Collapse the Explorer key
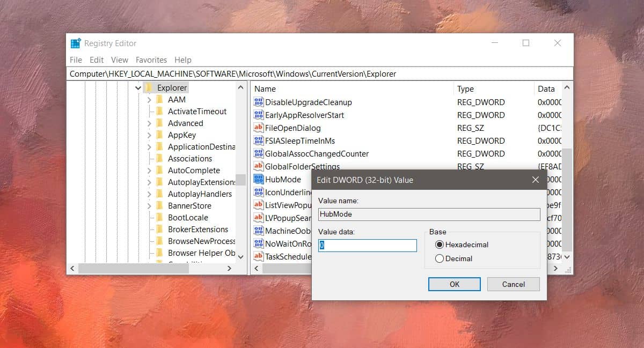Viewport: 644px width, 348px height. click(x=138, y=87)
